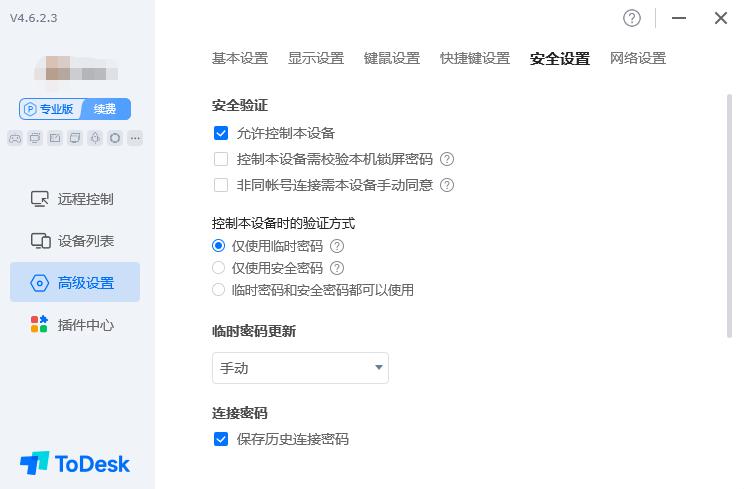Uncheck 保存历史连接密码 checkbox
744x489 pixels.
(221, 439)
